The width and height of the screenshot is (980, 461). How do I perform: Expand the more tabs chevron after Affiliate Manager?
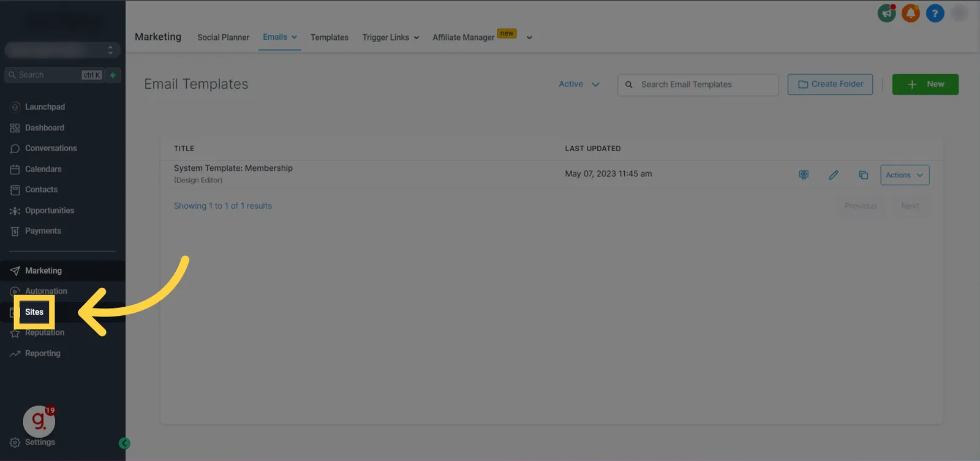pos(529,37)
